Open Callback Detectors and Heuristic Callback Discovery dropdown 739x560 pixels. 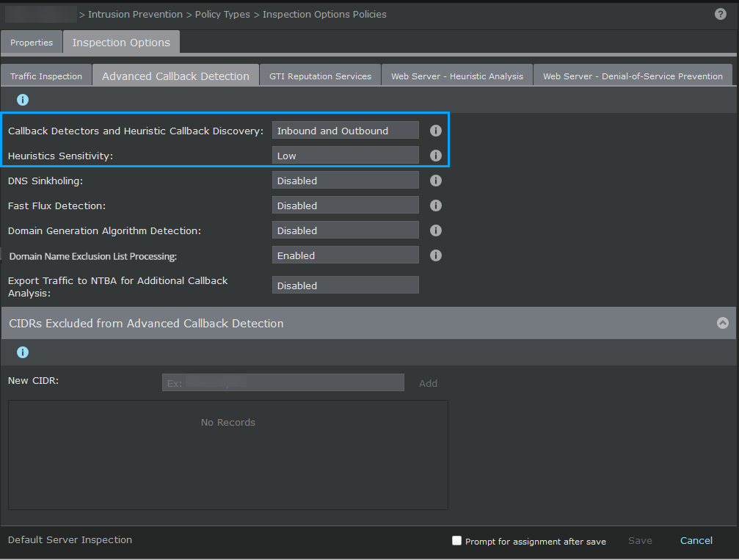346,130
